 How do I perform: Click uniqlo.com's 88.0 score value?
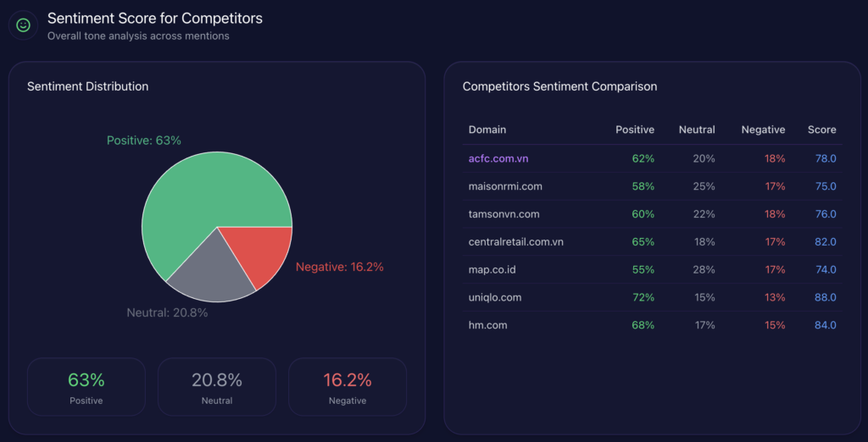pos(826,298)
